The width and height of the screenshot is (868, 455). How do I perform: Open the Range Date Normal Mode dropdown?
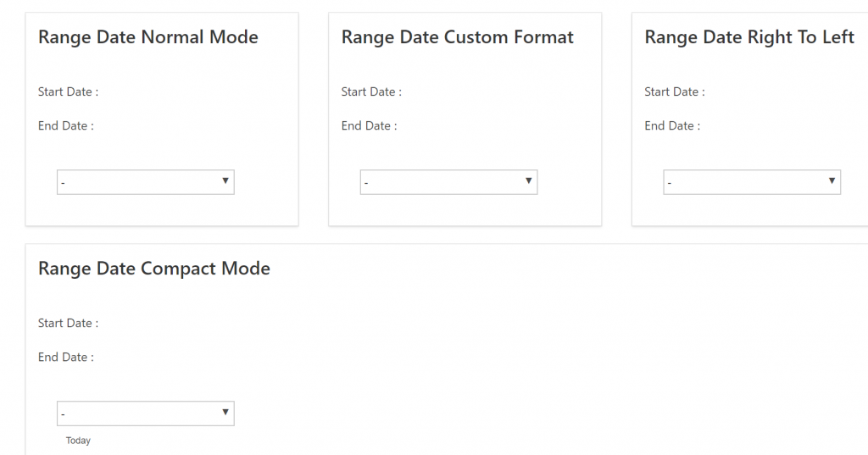pos(145,182)
